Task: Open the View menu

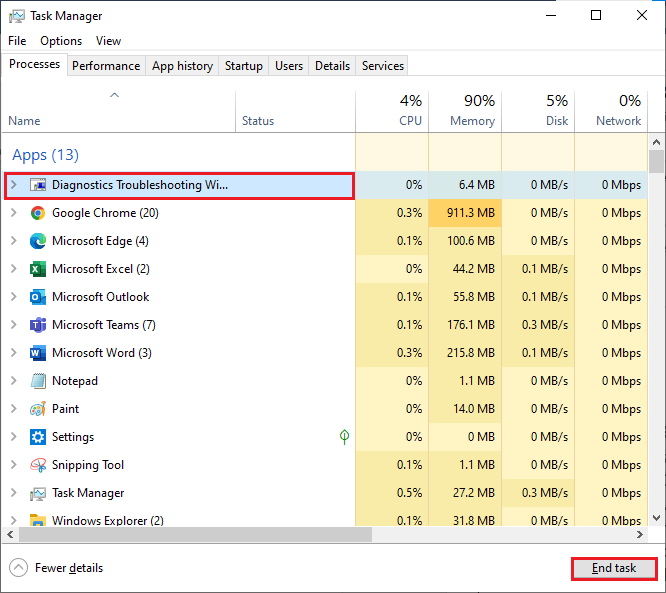Action: pos(108,41)
